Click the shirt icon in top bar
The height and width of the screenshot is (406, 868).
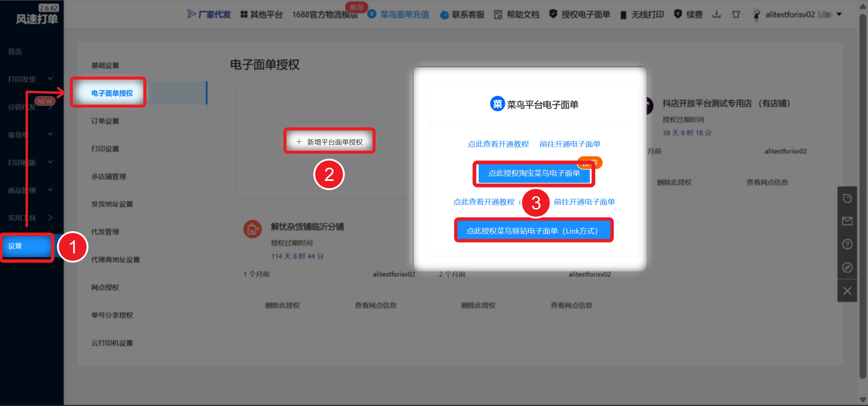(736, 14)
